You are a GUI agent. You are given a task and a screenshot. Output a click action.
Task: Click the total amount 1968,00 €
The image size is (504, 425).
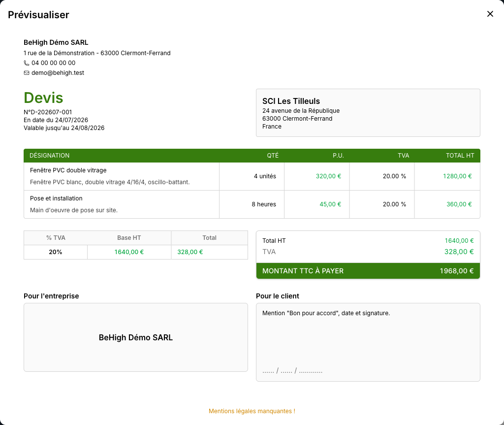(x=457, y=271)
